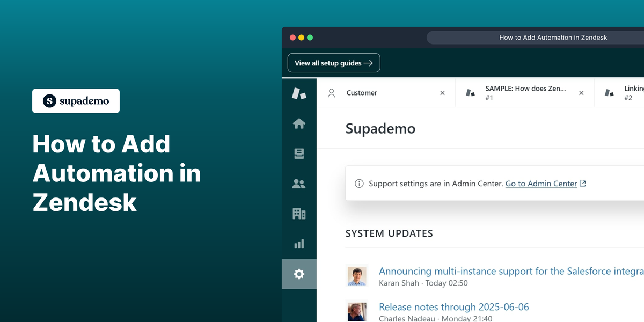
Task: Open the Views tickets icon in sidebar
Action: click(299, 154)
